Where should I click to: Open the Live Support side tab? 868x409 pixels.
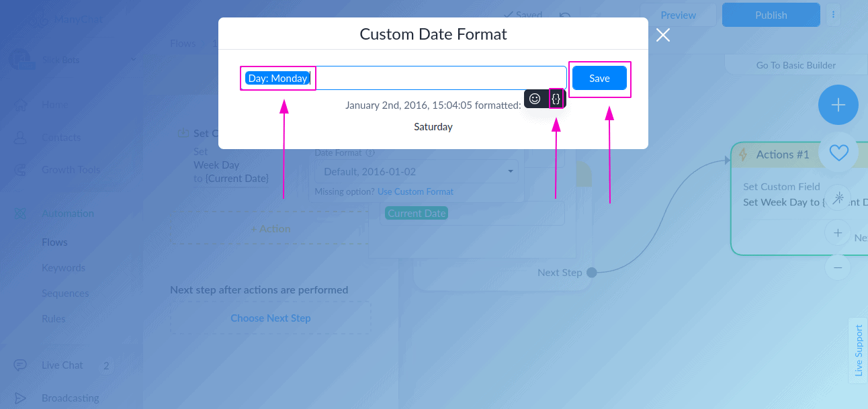[x=858, y=351]
